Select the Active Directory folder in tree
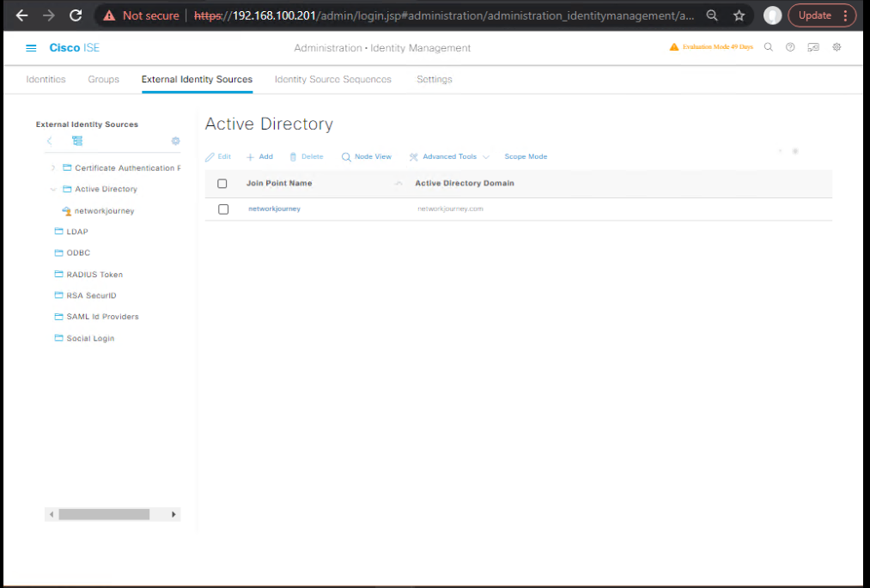This screenshot has height=588, width=870. 106,189
